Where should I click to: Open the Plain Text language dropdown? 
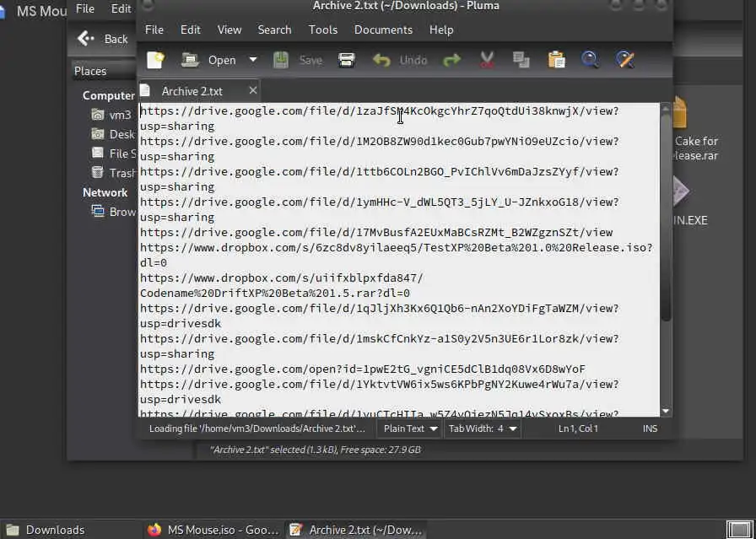click(x=410, y=429)
